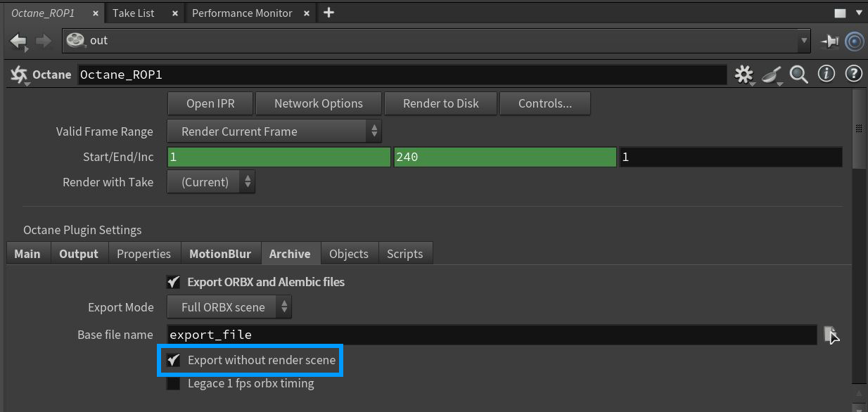Switch to the Objects tab
Image resolution: width=868 pixels, height=412 pixels.
pos(349,253)
